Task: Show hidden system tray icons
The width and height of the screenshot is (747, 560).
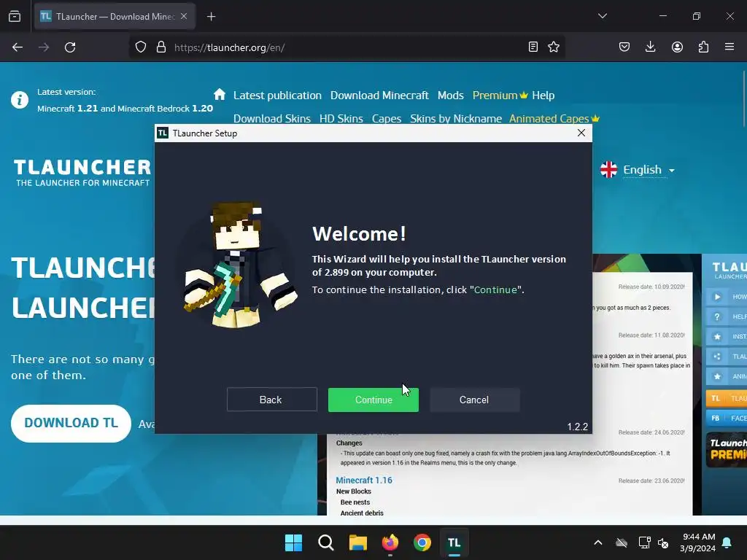Action: point(598,542)
